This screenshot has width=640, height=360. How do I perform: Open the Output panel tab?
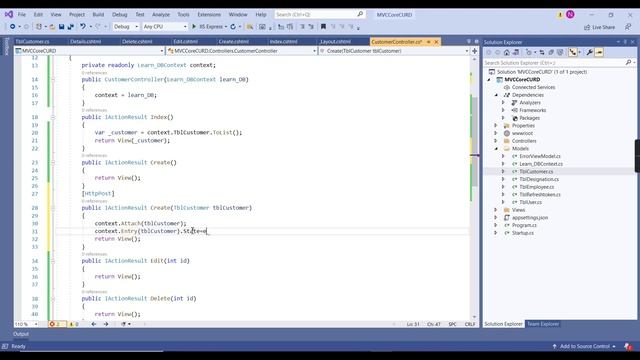(21, 334)
